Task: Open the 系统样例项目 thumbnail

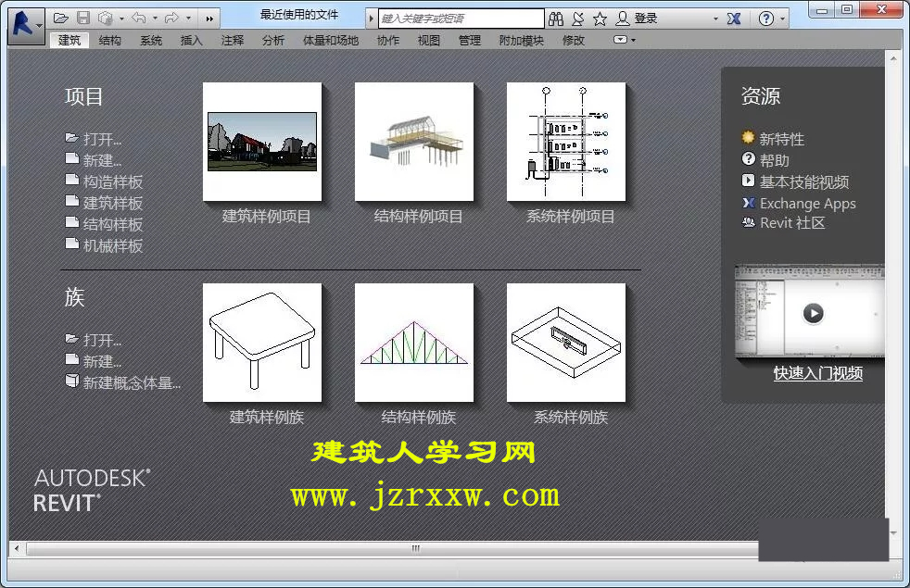Action: point(566,142)
